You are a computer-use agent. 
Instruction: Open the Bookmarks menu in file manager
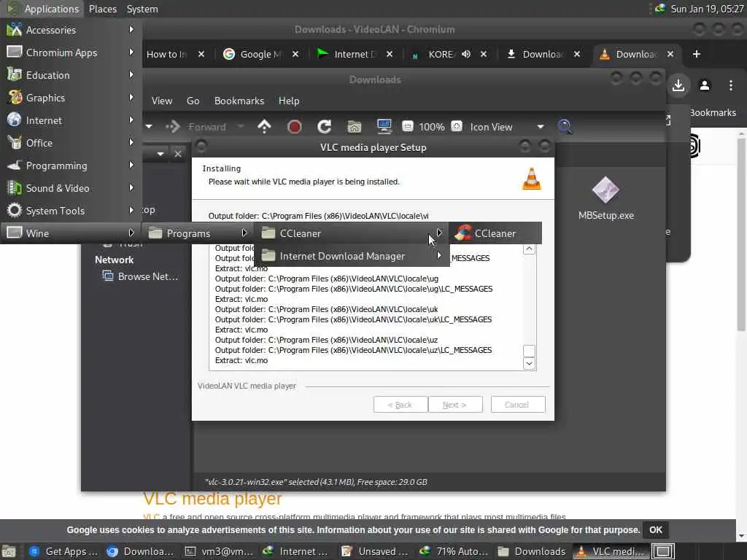point(239,101)
